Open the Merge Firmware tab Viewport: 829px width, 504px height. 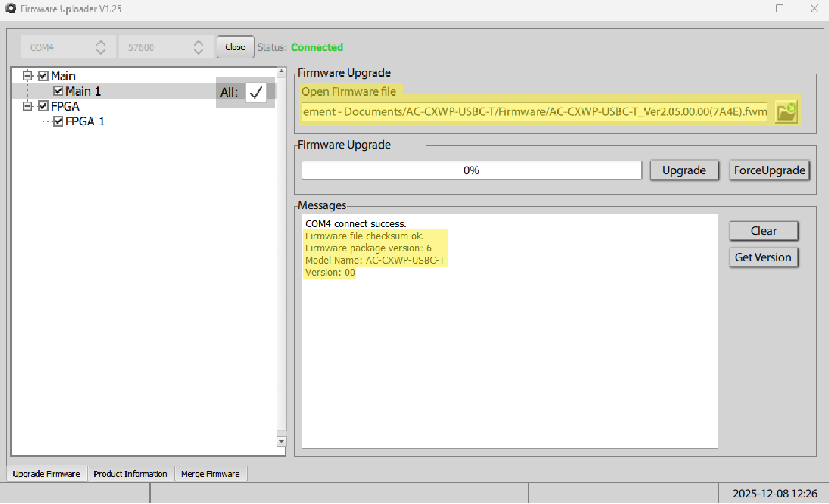click(x=210, y=474)
